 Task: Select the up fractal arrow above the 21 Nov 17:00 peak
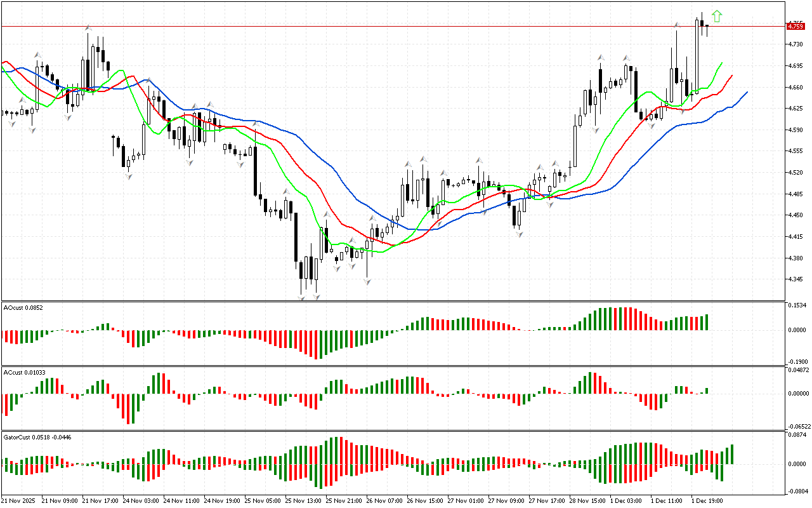[x=88, y=28]
